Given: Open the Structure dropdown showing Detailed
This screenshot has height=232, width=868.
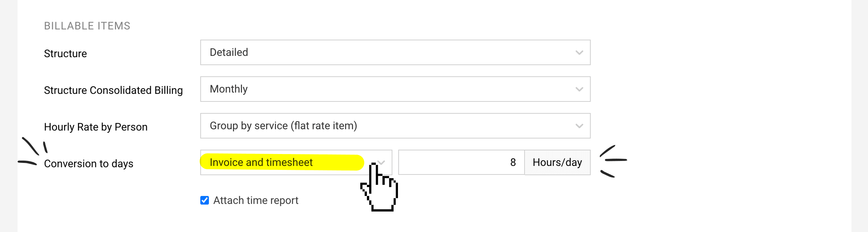Looking at the screenshot, I should point(395,53).
